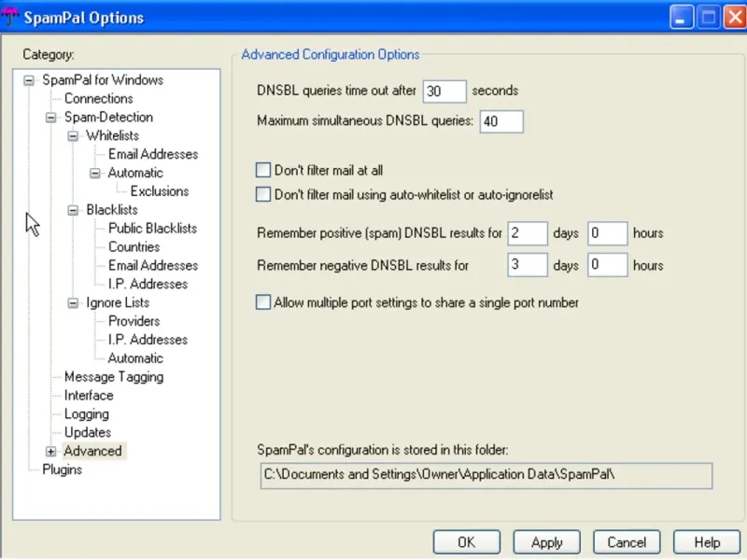Image resolution: width=747 pixels, height=560 pixels.
Task: Click the negative results hours field
Action: [608, 265]
